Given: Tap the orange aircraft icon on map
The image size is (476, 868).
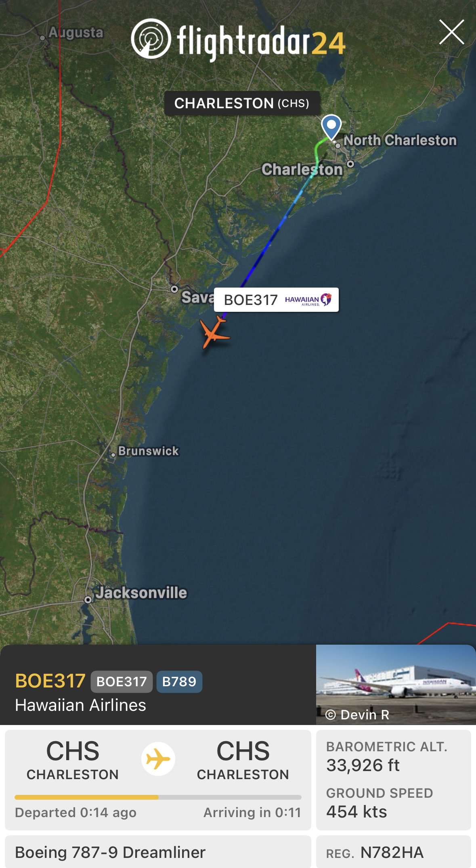Looking at the screenshot, I should click(214, 332).
